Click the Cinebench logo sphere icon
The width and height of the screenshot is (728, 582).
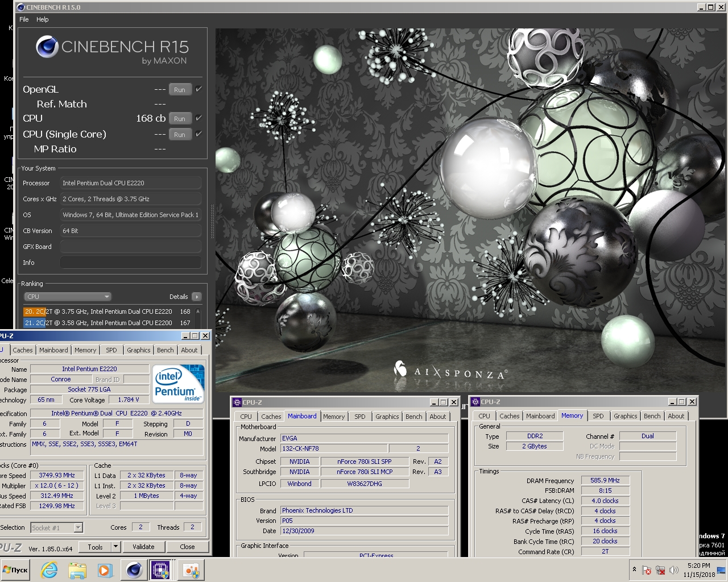tap(47, 47)
